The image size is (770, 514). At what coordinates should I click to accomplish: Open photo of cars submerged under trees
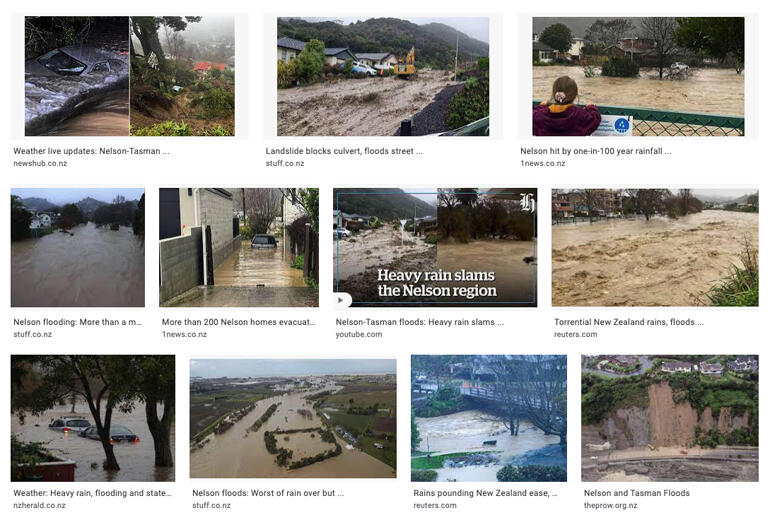(93, 418)
